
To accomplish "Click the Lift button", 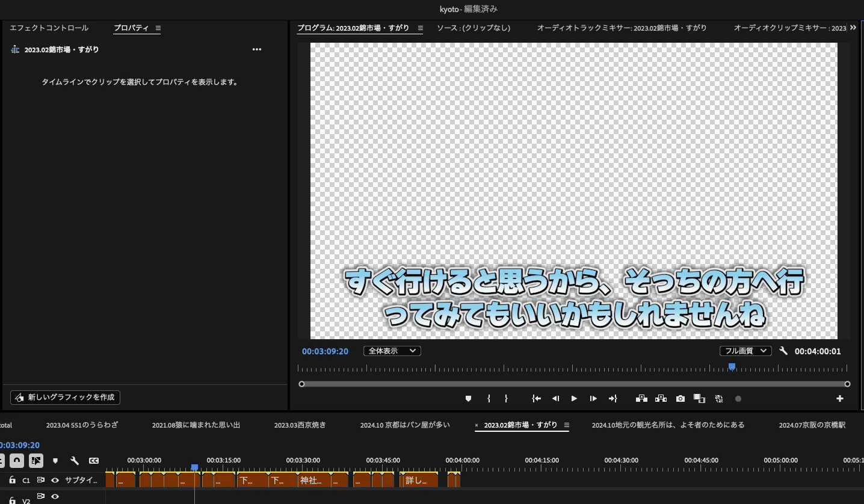I will coord(641,398).
